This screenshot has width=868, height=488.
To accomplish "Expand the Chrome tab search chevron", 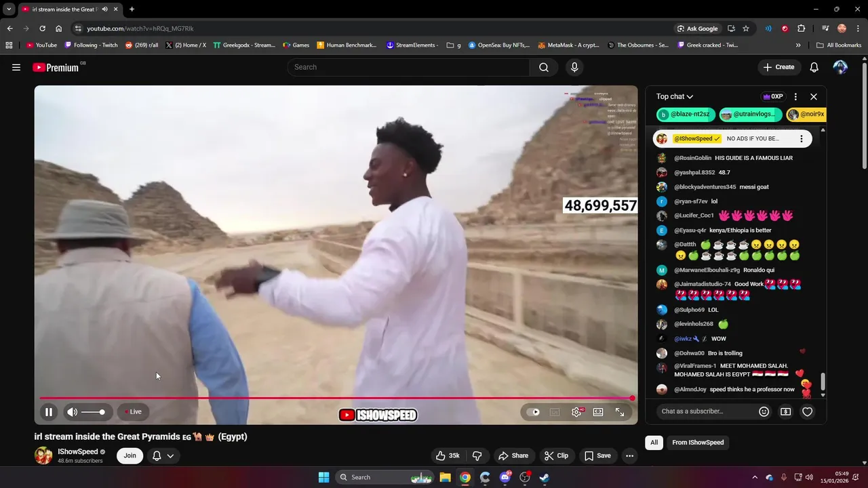I will coord(9,9).
